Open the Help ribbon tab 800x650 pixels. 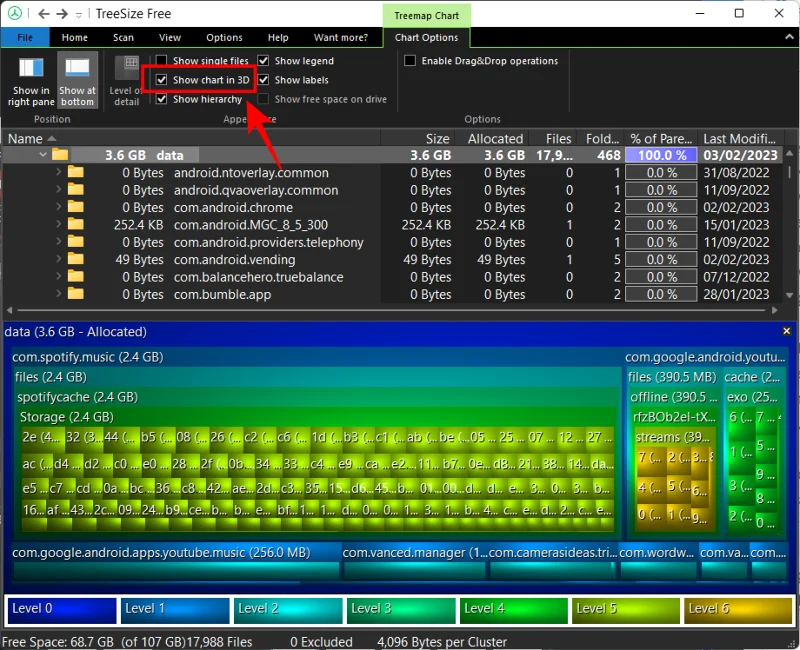(278, 37)
